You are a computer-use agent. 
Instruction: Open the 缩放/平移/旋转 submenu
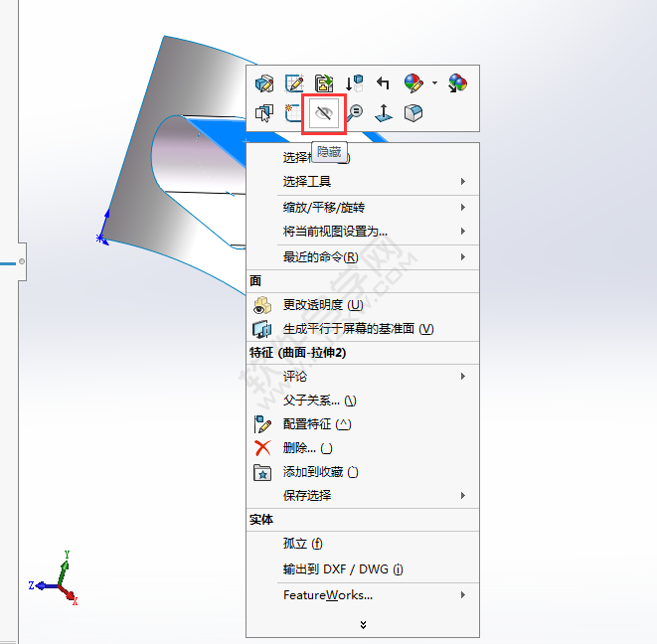(363, 208)
